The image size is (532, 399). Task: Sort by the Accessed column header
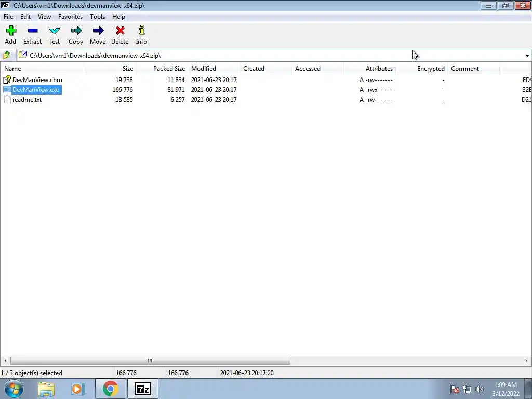tap(317, 68)
